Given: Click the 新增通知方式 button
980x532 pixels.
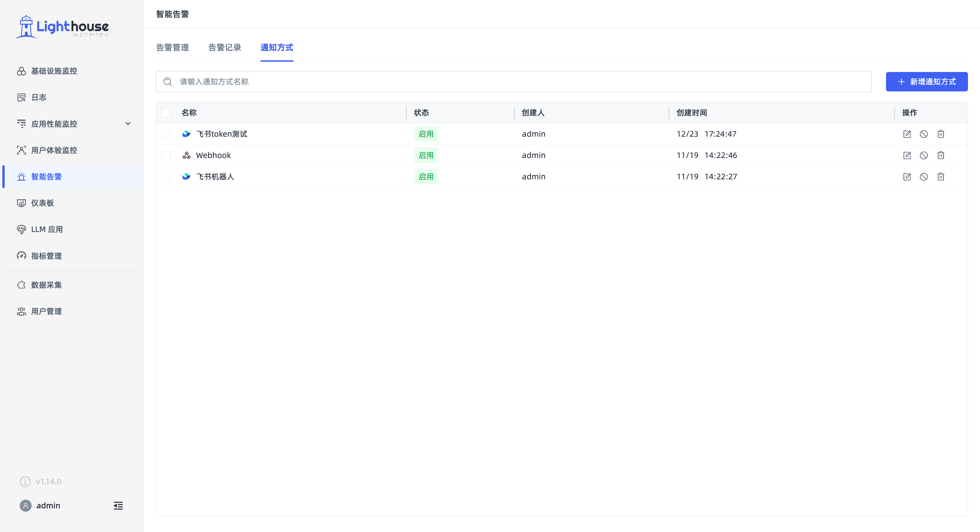Looking at the screenshot, I should point(927,81).
